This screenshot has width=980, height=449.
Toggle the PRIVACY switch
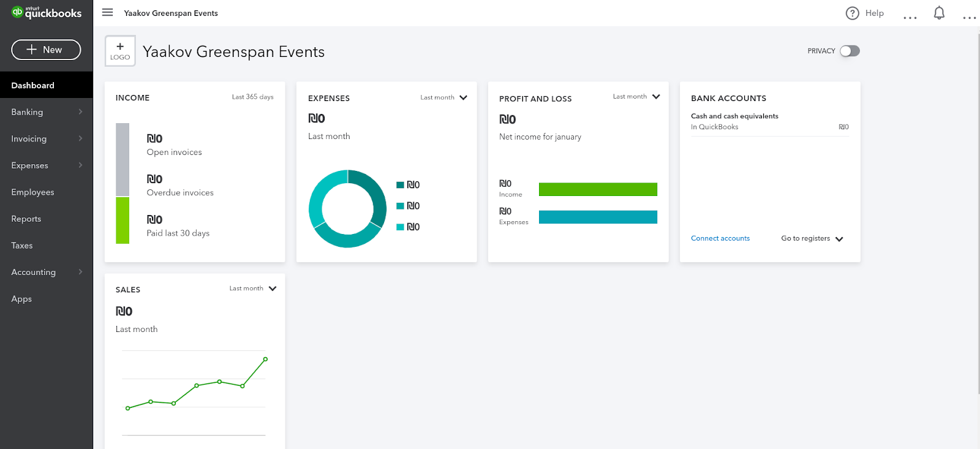click(x=849, y=51)
